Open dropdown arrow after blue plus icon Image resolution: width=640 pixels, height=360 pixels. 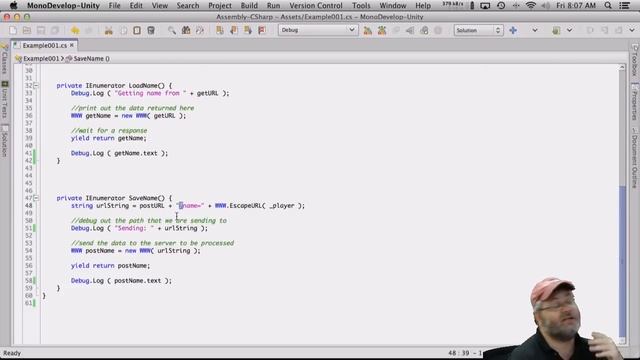point(534,30)
